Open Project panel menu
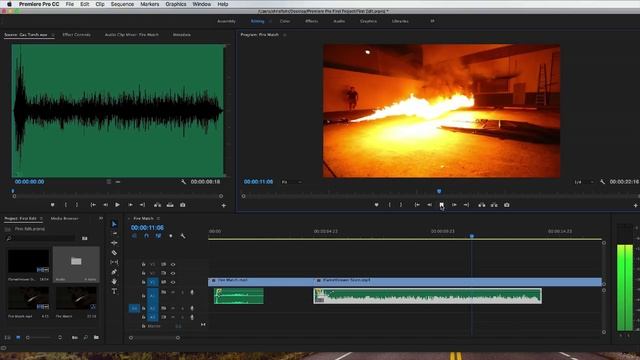Screen dimensions: 640x360 [x=41, y=219]
